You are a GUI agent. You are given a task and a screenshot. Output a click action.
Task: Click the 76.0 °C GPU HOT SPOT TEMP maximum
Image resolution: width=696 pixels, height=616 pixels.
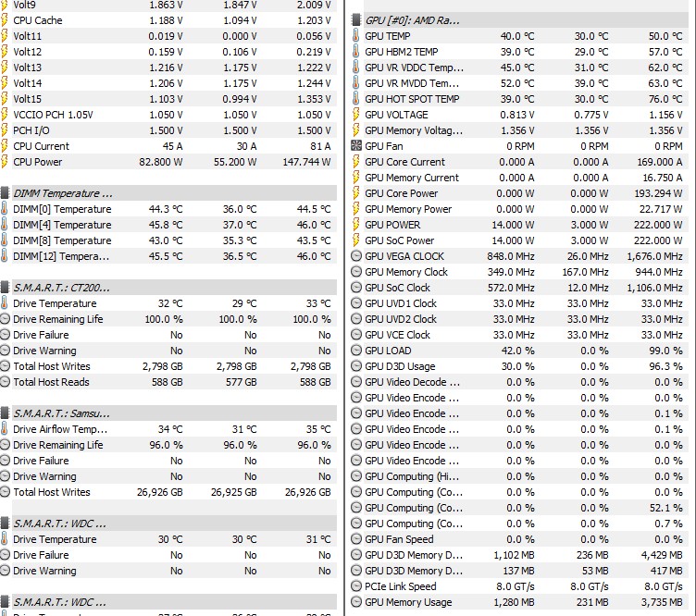(x=665, y=99)
